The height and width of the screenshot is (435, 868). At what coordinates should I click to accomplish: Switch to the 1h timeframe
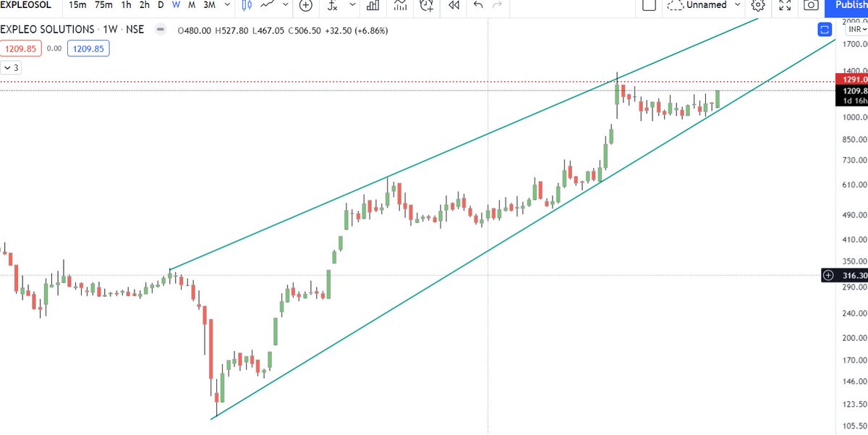(127, 5)
